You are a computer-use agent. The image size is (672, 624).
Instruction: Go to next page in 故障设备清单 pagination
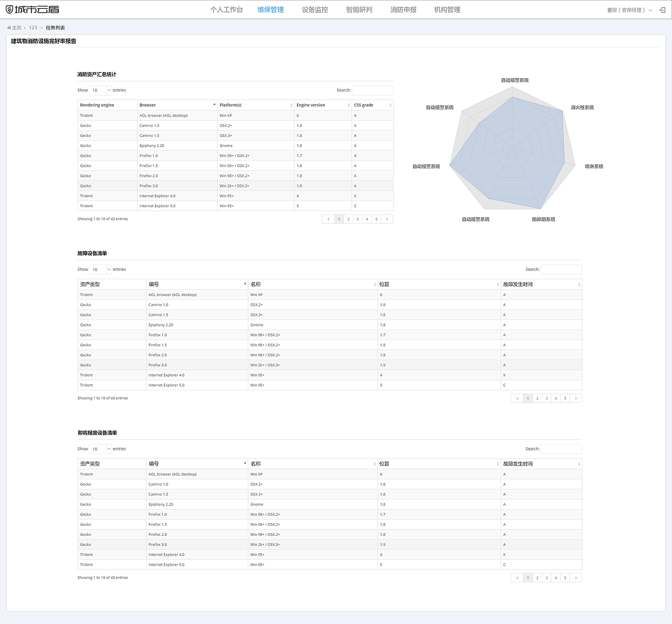pyautogui.click(x=576, y=398)
